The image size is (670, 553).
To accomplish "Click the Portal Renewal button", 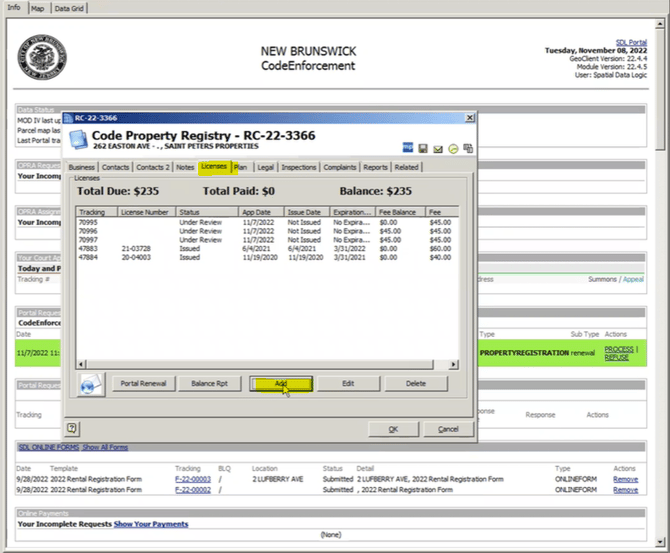I will (x=143, y=383).
